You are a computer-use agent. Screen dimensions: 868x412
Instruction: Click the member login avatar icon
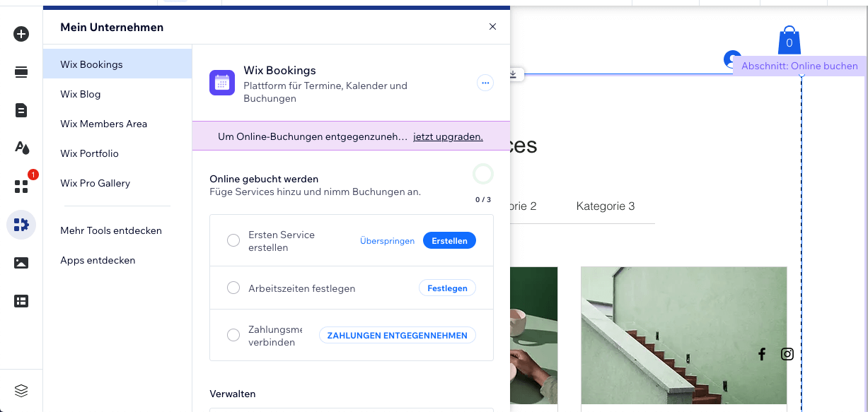click(732, 58)
